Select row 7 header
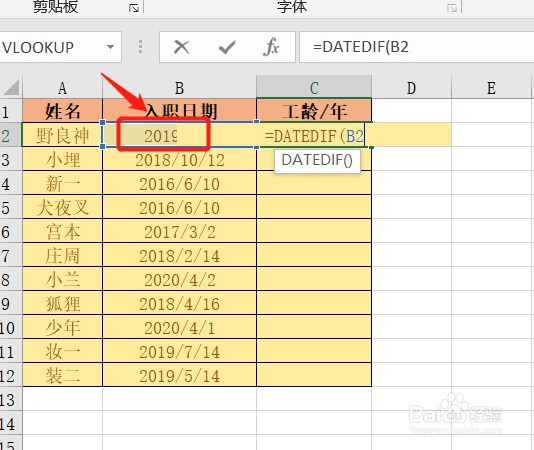Viewport: 534px width, 450px height. point(11,255)
